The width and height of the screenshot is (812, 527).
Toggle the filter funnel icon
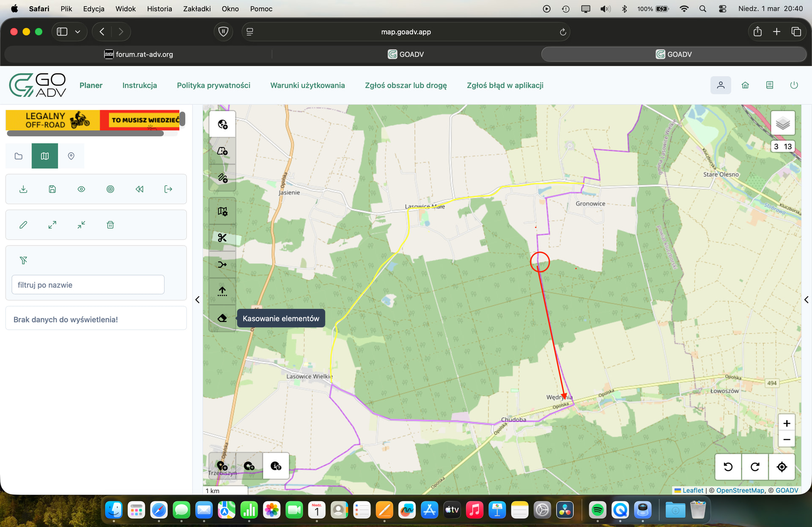(23, 260)
